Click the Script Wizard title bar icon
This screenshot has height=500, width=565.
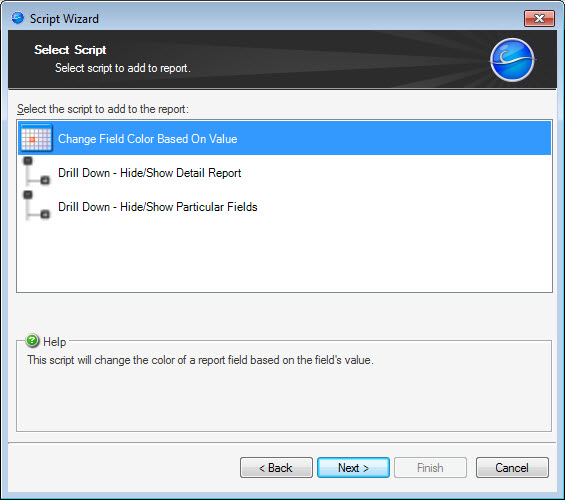(17, 18)
